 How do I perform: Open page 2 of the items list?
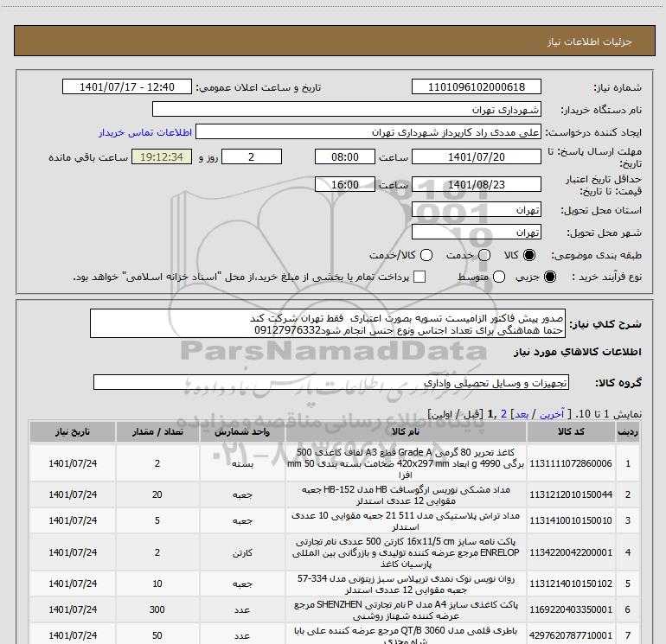503,414
